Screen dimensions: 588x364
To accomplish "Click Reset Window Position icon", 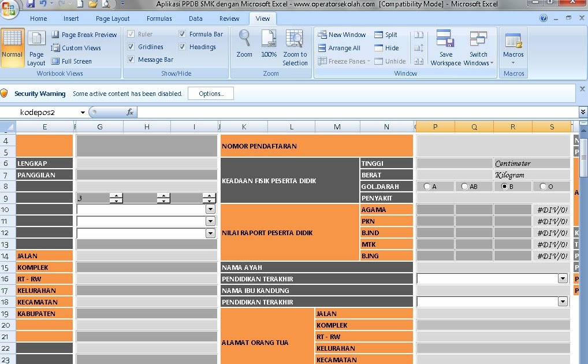I will (419, 61).
